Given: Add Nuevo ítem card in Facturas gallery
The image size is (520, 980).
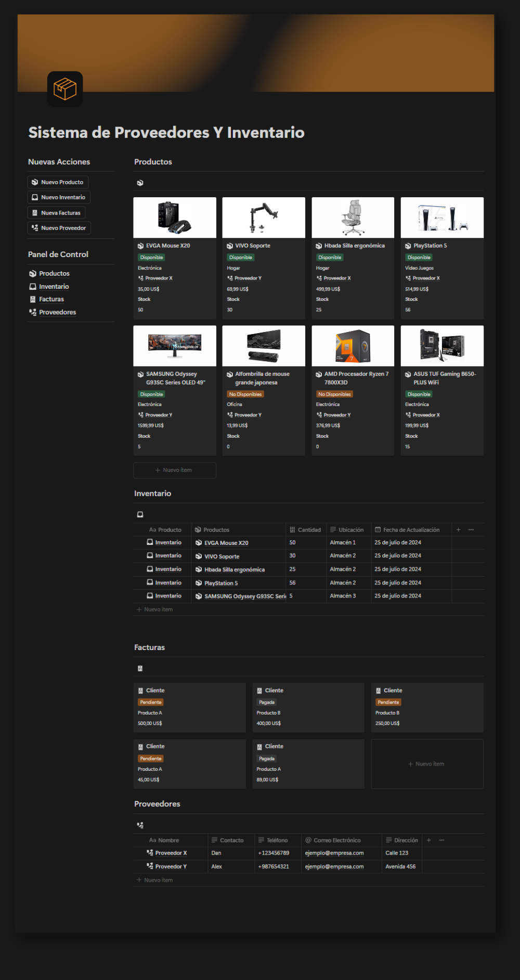Looking at the screenshot, I should click(427, 764).
